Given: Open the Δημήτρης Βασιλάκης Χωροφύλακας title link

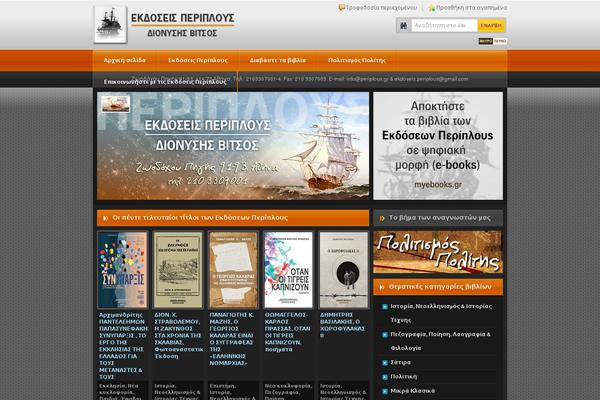Looking at the screenshot, I should click(342, 325).
